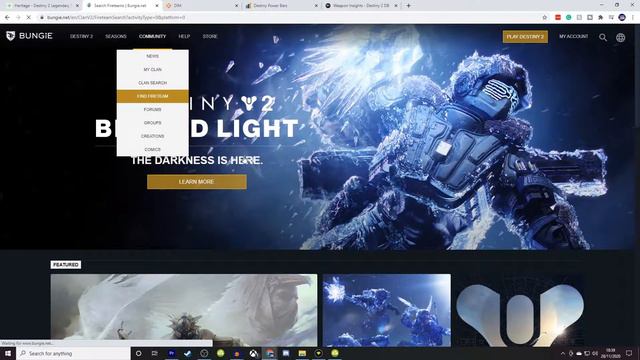Select My Clan in Community dropdown

pyautogui.click(x=153, y=70)
